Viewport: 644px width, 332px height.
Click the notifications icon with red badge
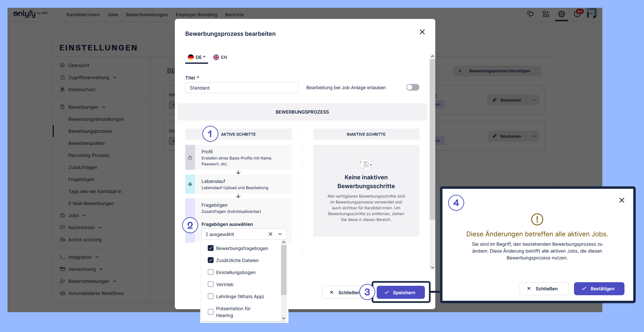click(578, 14)
